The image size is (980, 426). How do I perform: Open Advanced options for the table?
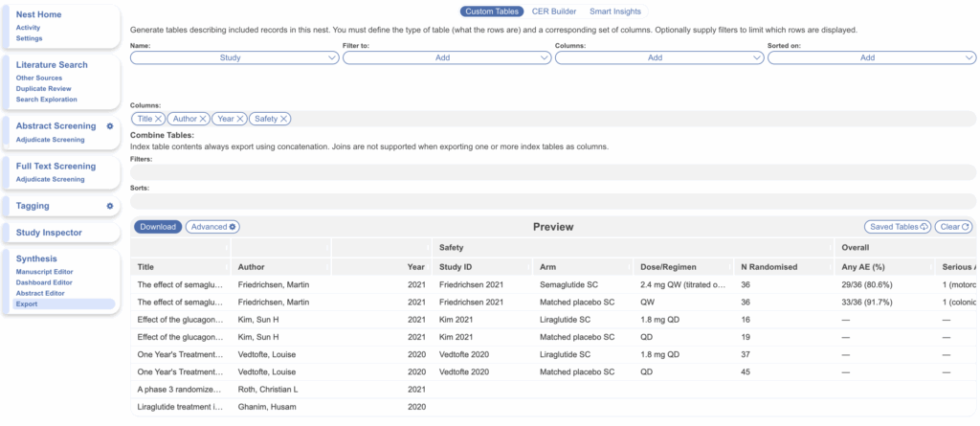212,227
